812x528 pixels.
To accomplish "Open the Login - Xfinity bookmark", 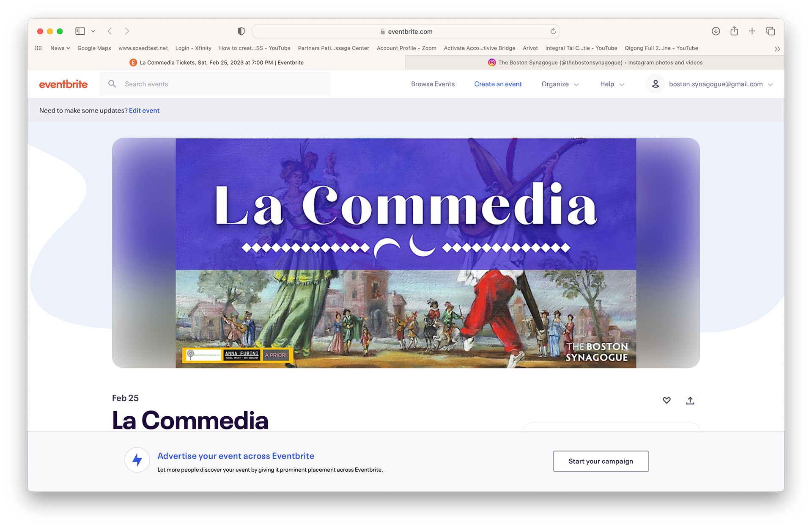I will 193,48.
